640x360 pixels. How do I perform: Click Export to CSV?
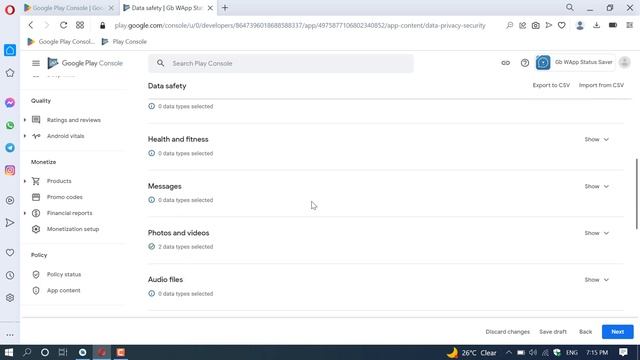click(551, 85)
